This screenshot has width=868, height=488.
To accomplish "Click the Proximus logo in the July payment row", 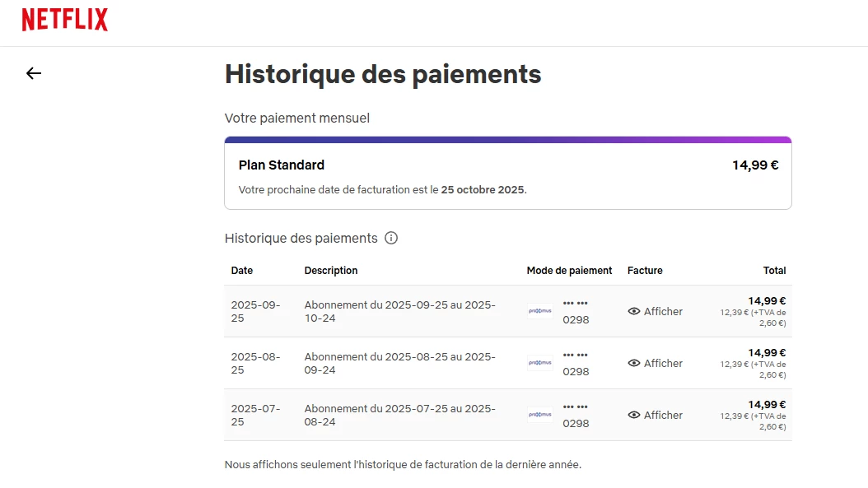I will coord(540,415).
